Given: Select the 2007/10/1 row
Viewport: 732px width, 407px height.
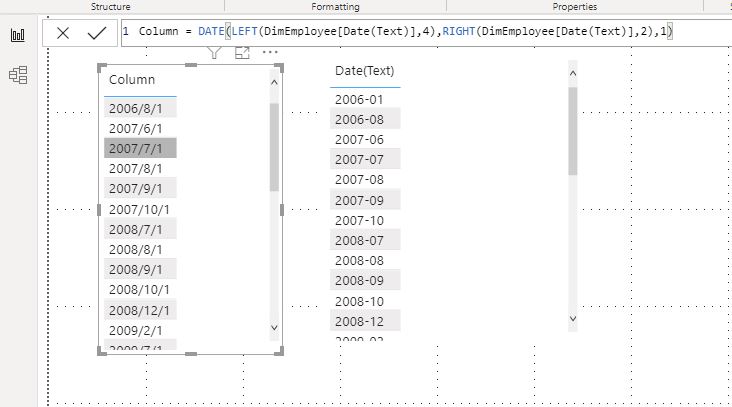Looking at the screenshot, I should pyautogui.click(x=140, y=210).
